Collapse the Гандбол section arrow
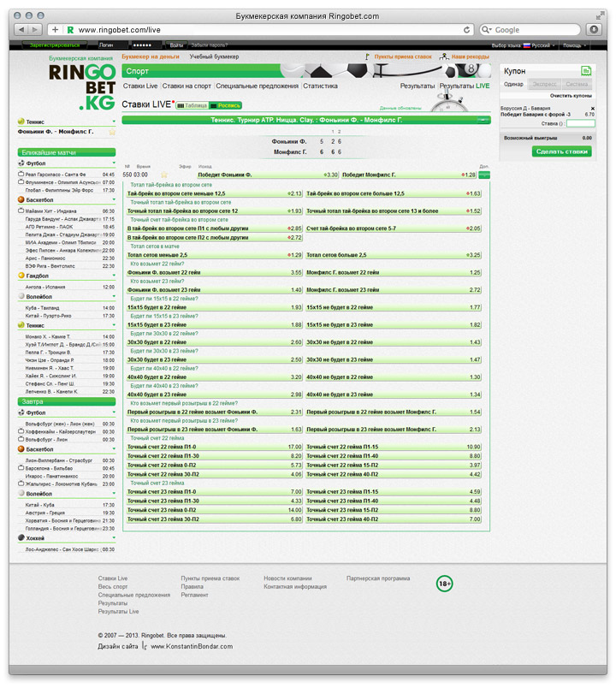 coord(114,276)
